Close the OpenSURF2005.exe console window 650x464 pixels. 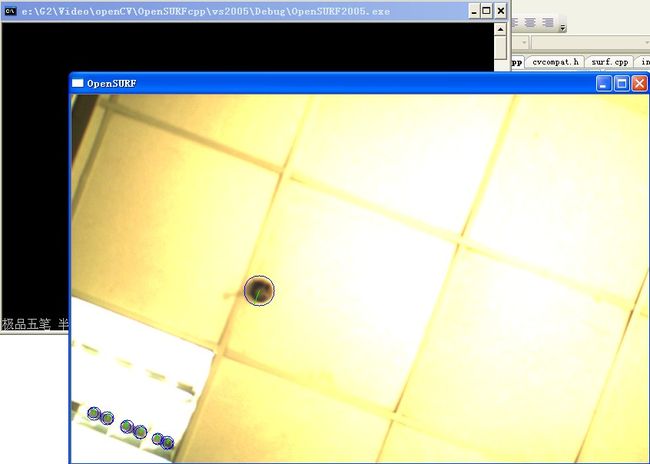(501, 11)
